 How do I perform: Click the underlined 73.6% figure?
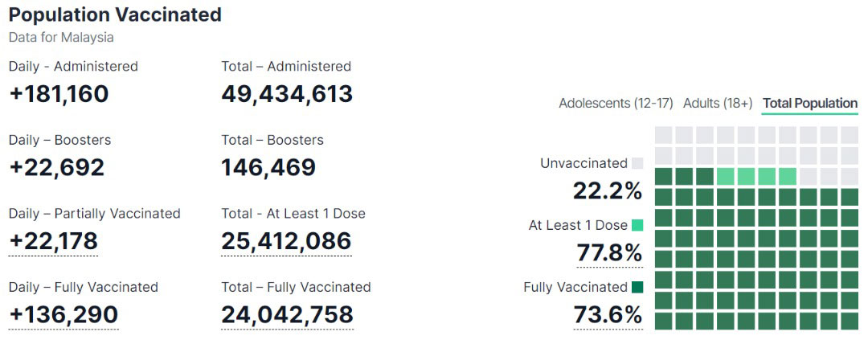click(608, 315)
